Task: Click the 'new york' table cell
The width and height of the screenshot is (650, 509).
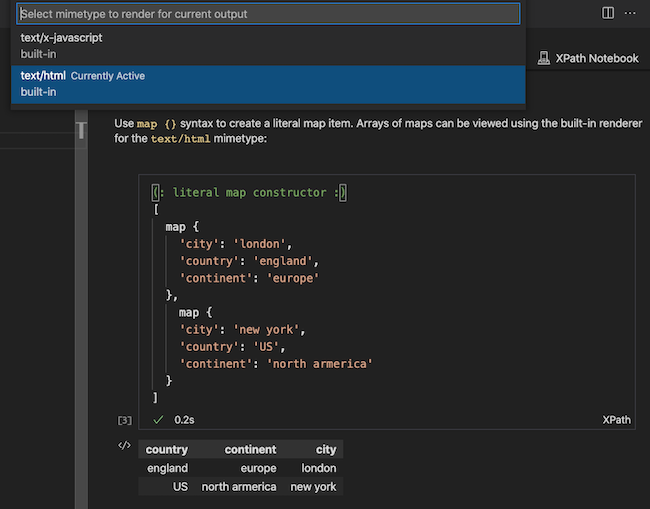Action: point(313,487)
